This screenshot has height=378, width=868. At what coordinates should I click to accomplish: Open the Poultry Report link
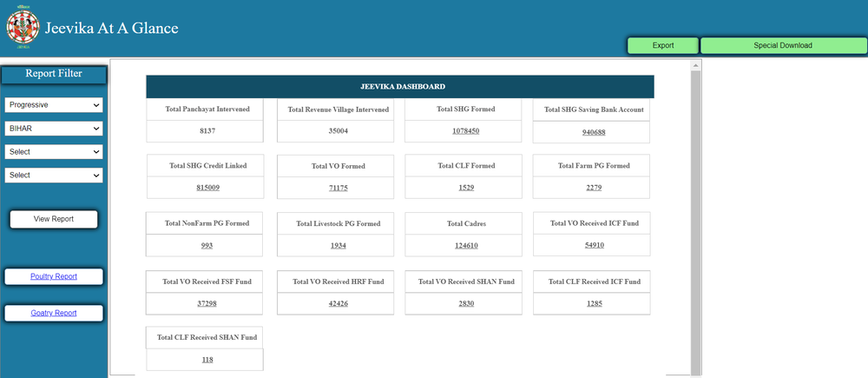point(54,276)
